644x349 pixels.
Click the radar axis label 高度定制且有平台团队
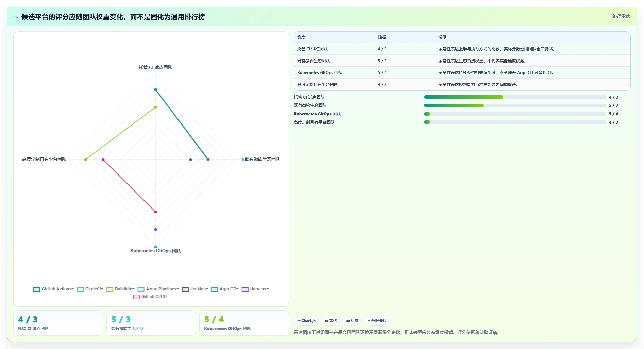click(x=44, y=160)
